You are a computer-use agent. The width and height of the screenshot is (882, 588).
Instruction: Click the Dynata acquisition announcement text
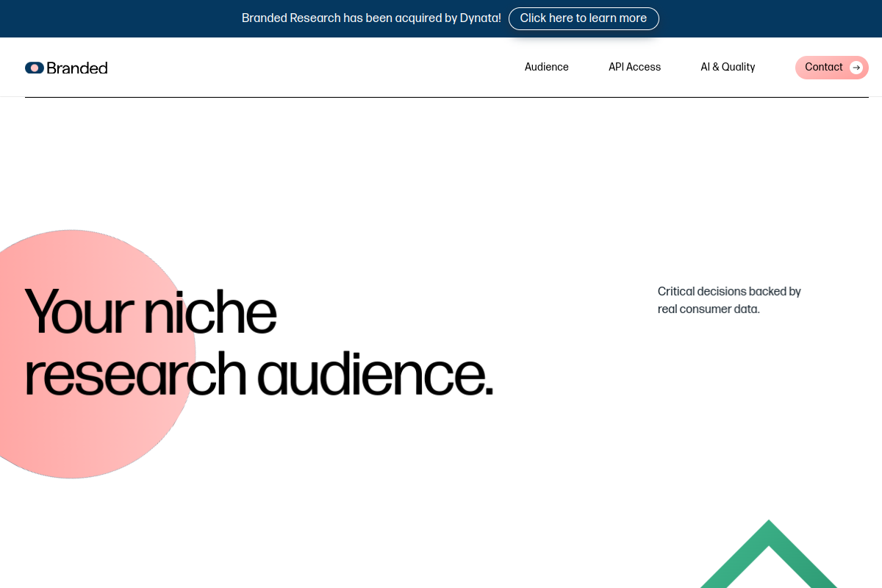tap(370, 18)
